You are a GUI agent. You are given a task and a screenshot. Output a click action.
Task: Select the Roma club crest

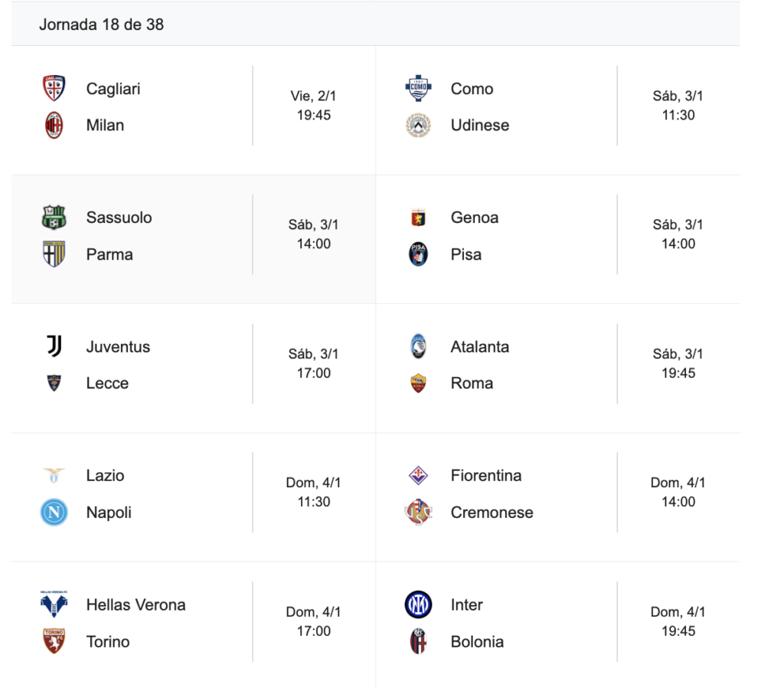point(418,383)
